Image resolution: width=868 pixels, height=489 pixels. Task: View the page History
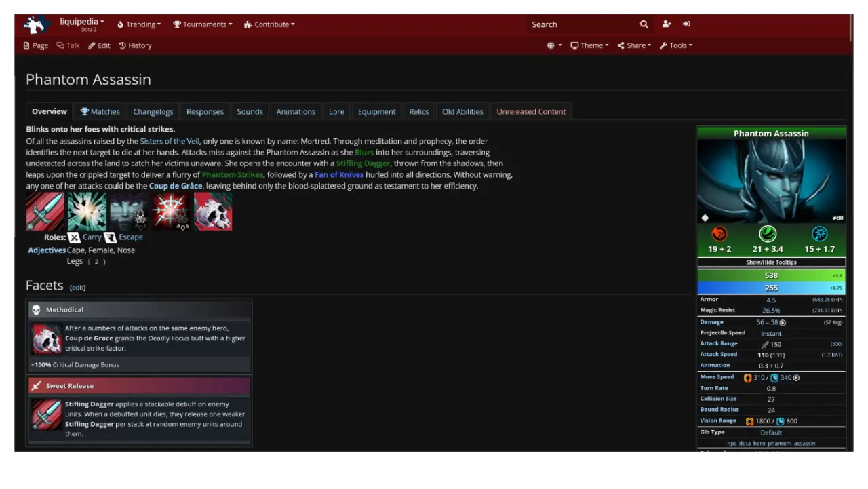(x=135, y=45)
